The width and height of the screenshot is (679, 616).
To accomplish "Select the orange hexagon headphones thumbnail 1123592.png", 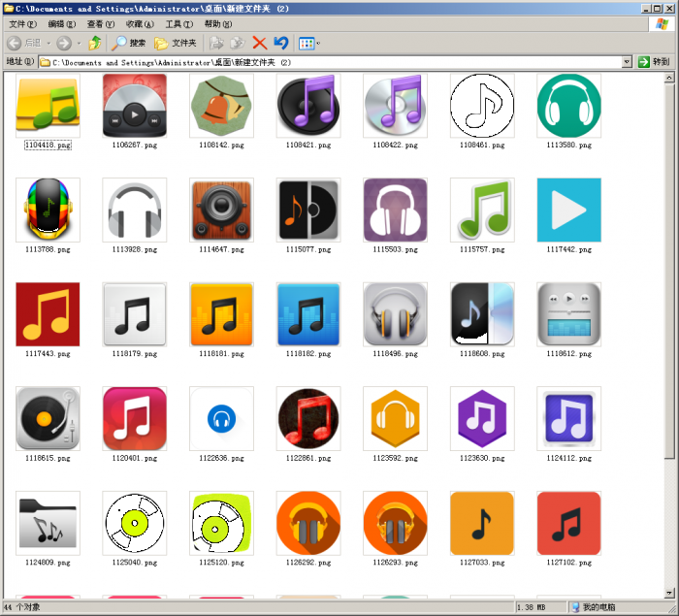I will pyautogui.click(x=396, y=418).
